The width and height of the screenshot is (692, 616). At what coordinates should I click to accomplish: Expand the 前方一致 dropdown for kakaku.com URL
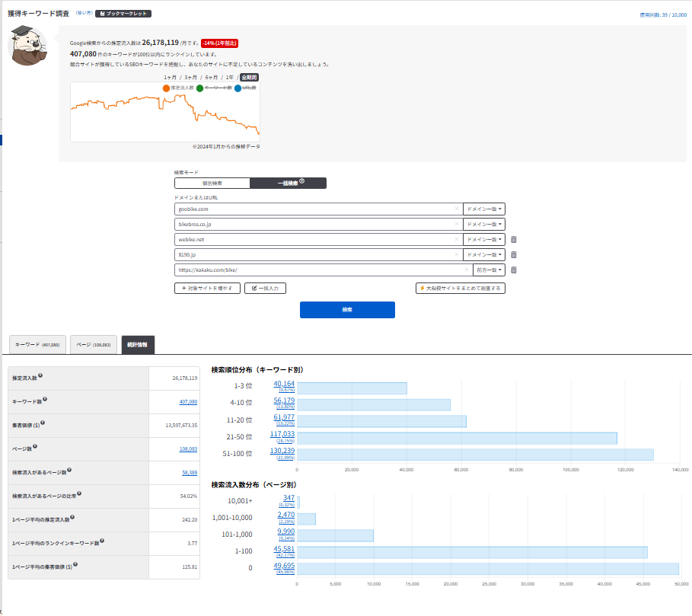click(x=489, y=270)
